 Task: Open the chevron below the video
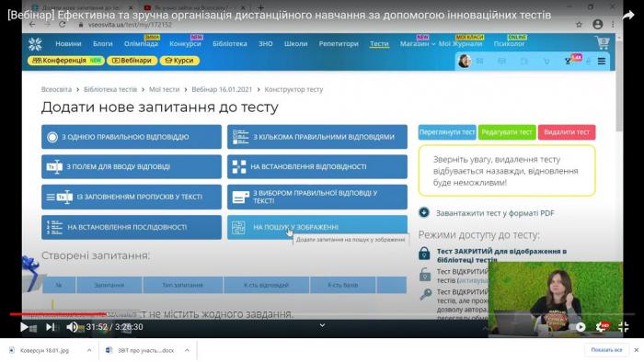point(322,325)
